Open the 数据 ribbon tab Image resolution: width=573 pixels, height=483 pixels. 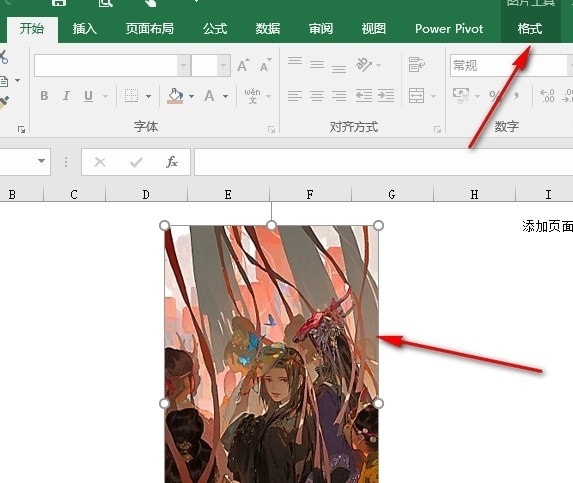click(x=268, y=28)
